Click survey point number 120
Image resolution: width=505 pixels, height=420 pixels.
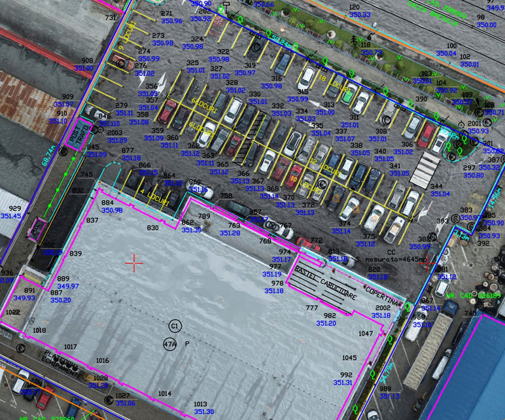coord(355,7)
